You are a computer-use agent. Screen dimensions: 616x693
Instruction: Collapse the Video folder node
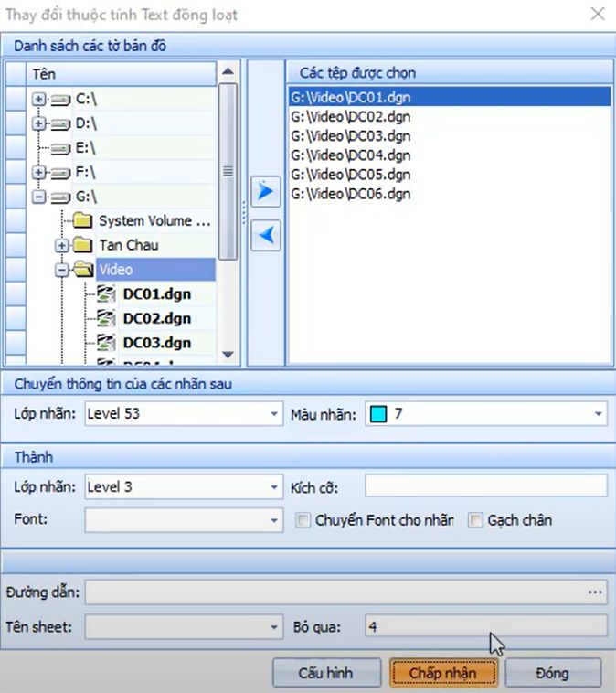coord(62,270)
